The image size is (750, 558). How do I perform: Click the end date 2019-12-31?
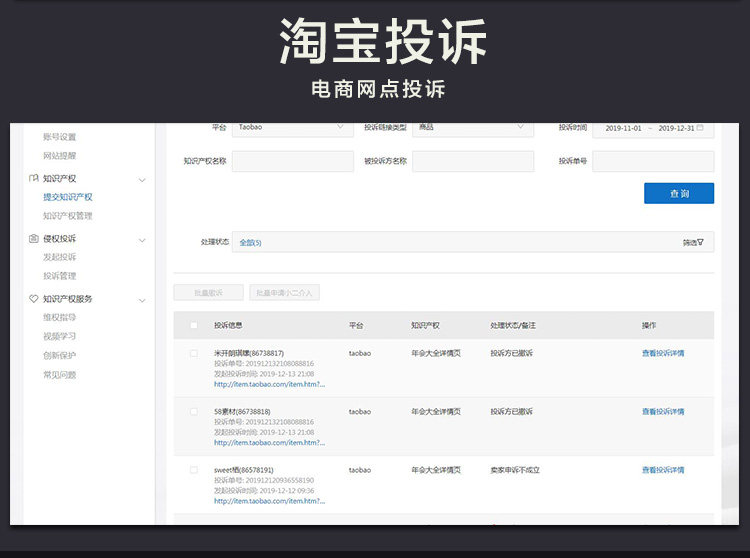(676, 128)
